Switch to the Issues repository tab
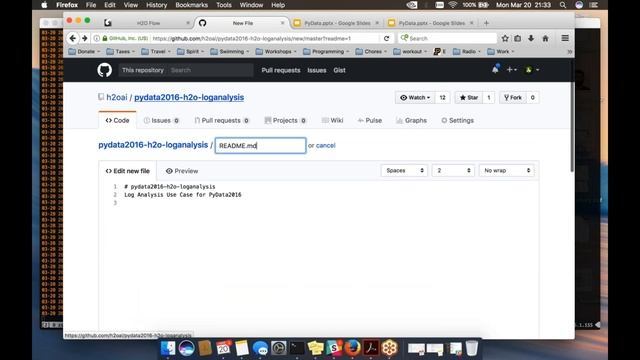The height and width of the screenshot is (360, 640). coord(161,120)
